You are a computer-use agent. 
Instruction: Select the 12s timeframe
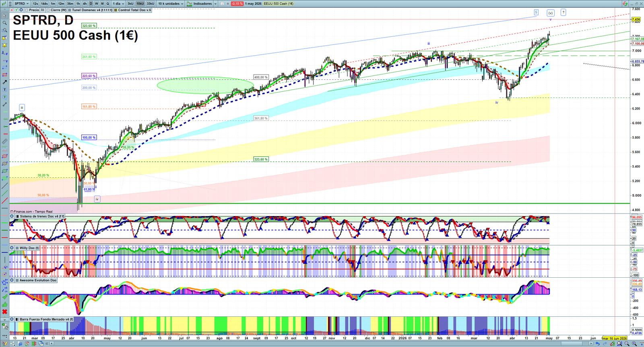pos(35,4)
